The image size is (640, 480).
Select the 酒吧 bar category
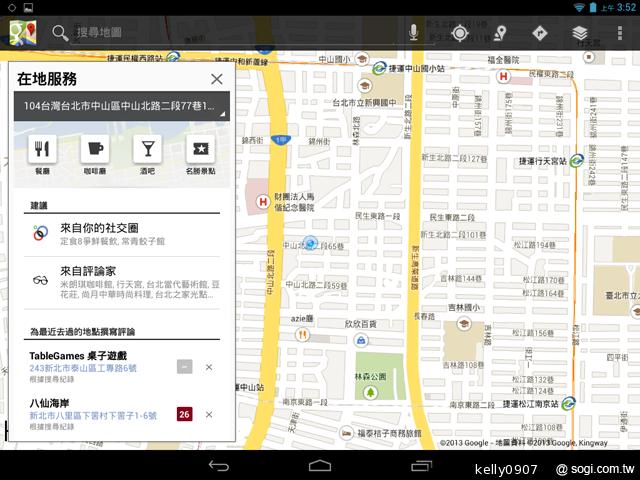(x=147, y=154)
